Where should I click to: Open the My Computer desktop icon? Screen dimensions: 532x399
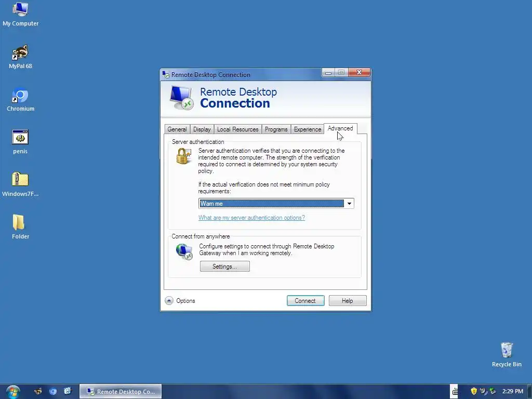tap(20, 14)
